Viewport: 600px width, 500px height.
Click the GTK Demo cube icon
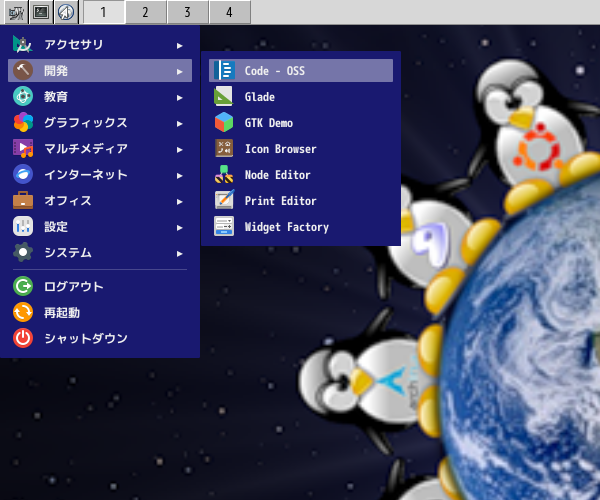pos(224,122)
